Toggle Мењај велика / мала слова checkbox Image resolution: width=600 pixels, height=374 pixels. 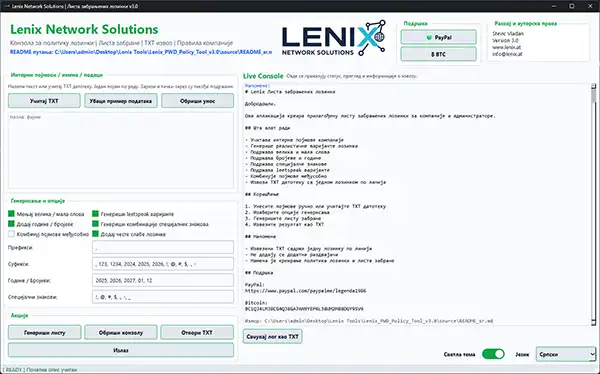[x=11, y=214]
